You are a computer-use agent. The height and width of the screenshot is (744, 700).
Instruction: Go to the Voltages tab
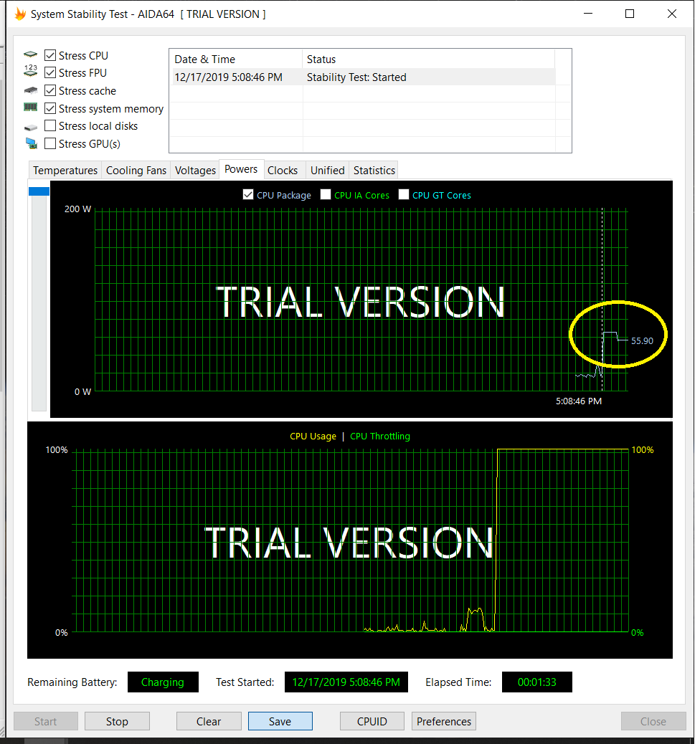[x=195, y=171]
